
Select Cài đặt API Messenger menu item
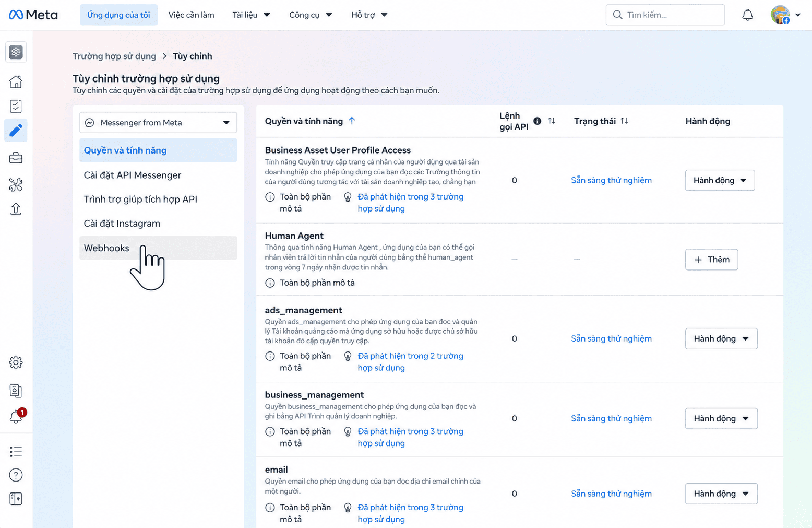click(x=158, y=175)
